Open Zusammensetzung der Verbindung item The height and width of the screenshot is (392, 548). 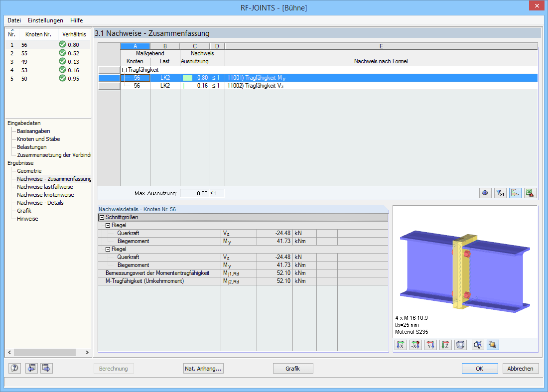pos(54,155)
